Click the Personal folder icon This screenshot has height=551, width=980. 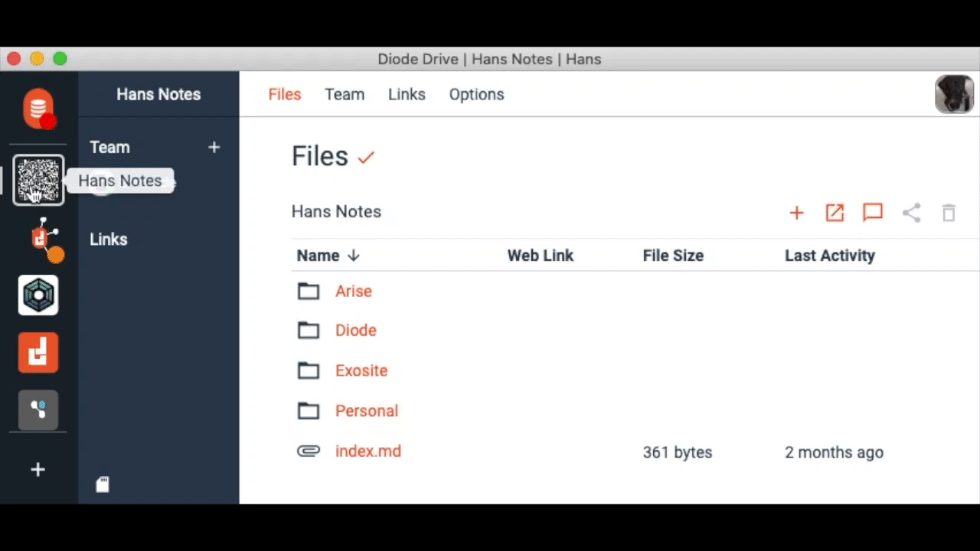pos(309,411)
